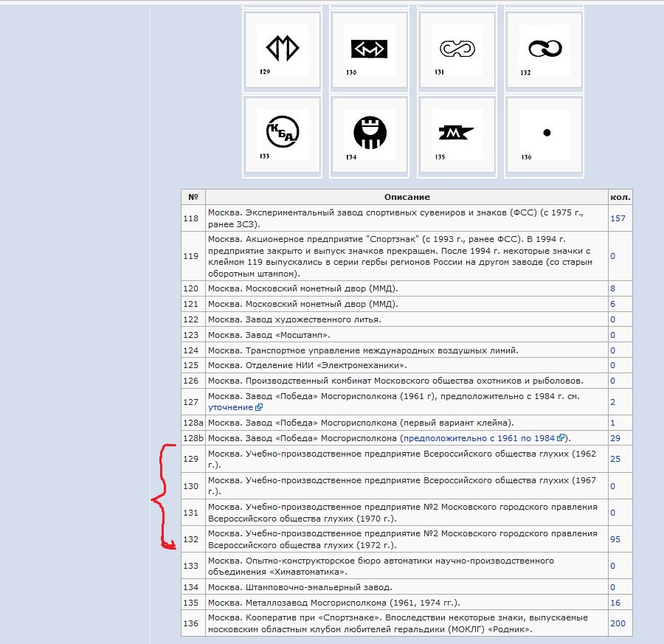Click the count link 29 in row 128b
The width and height of the screenshot is (664, 644).
coord(615,438)
